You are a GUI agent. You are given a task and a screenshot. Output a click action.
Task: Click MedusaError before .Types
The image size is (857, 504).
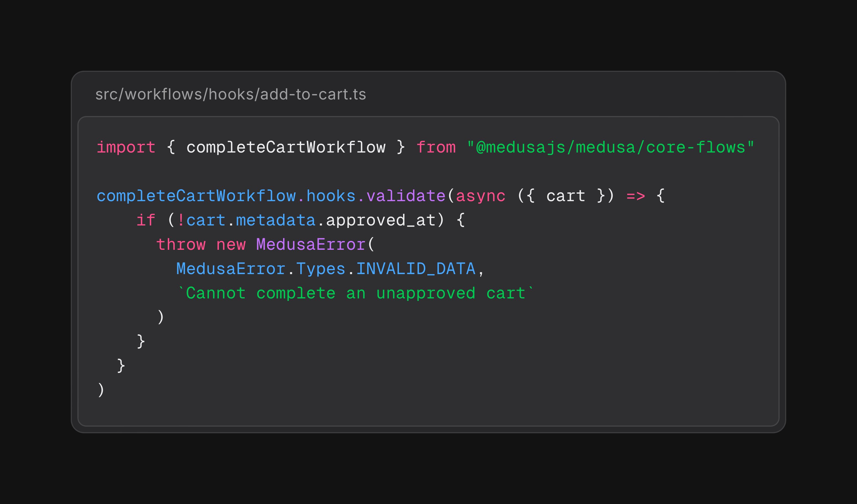pos(231,269)
